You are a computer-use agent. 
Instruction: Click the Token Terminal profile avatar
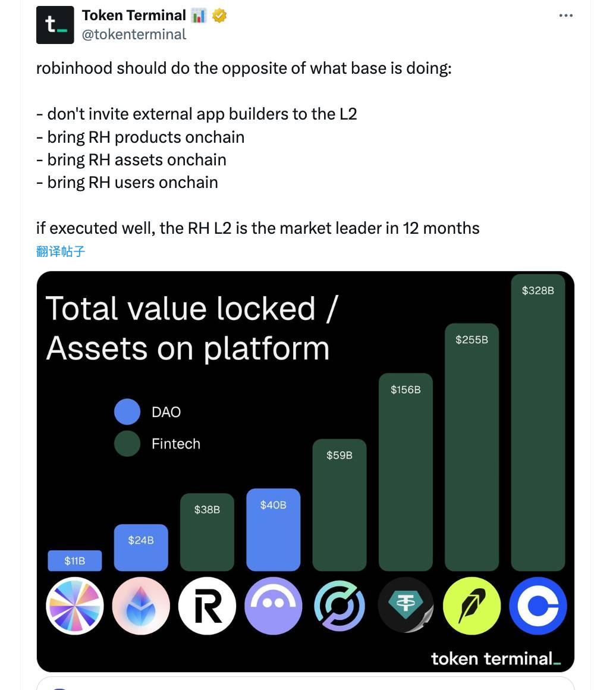(55, 24)
